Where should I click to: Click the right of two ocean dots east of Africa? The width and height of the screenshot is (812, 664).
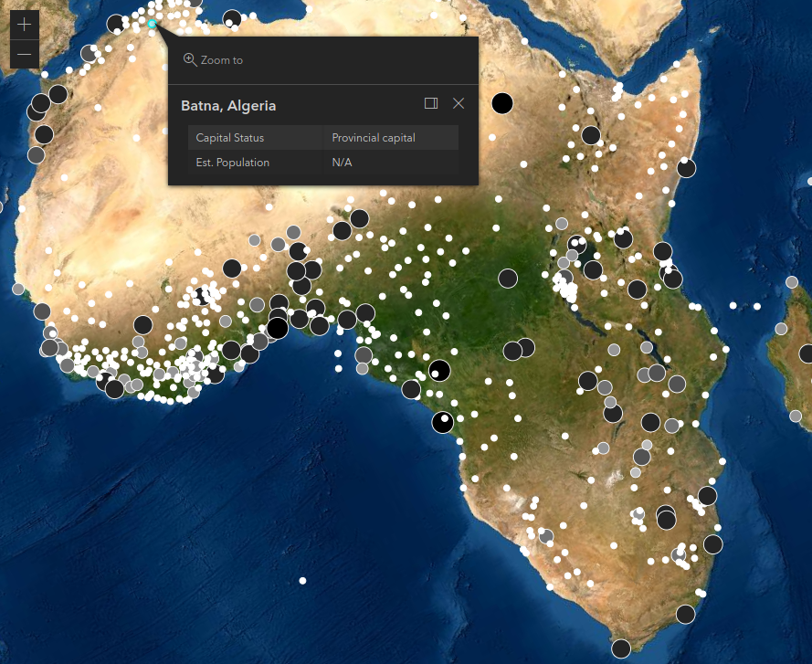pos(757,306)
